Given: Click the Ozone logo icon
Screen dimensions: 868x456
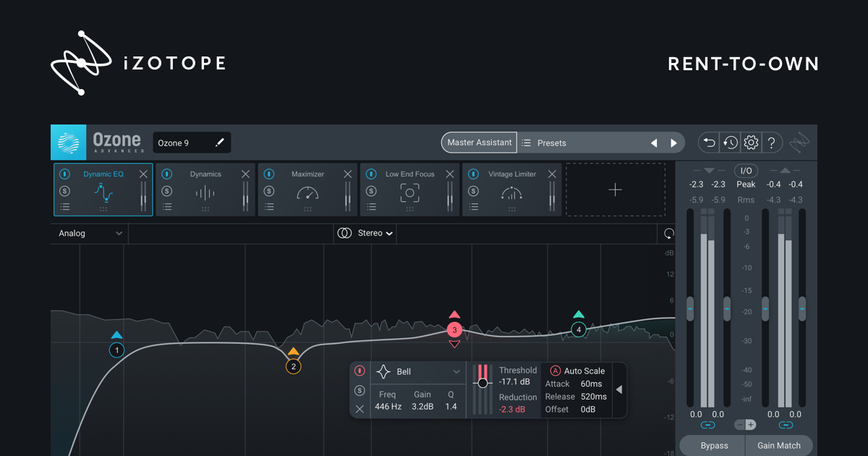Looking at the screenshot, I should pos(69,143).
